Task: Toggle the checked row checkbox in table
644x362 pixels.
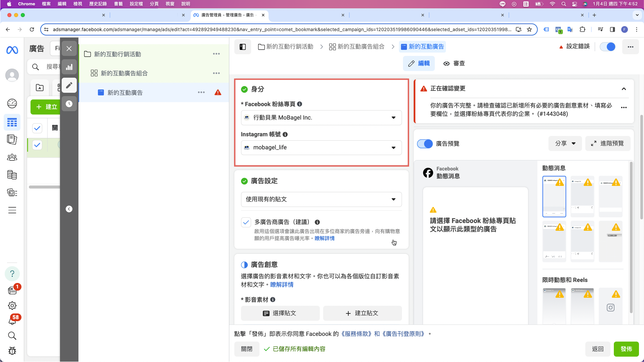Action: [x=37, y=145]
